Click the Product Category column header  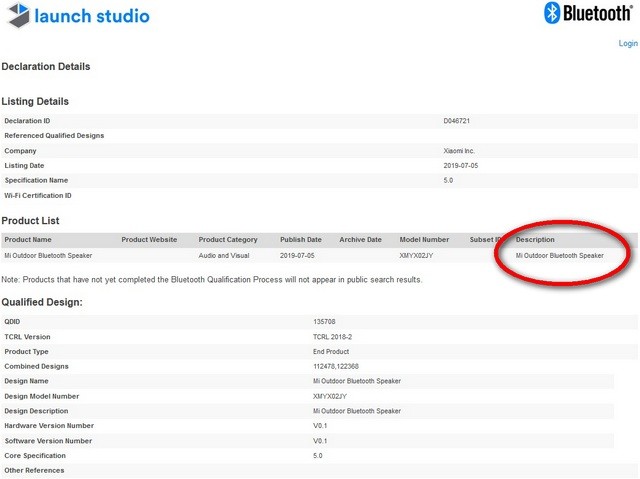pyautogui.click(x=228, y=240)
